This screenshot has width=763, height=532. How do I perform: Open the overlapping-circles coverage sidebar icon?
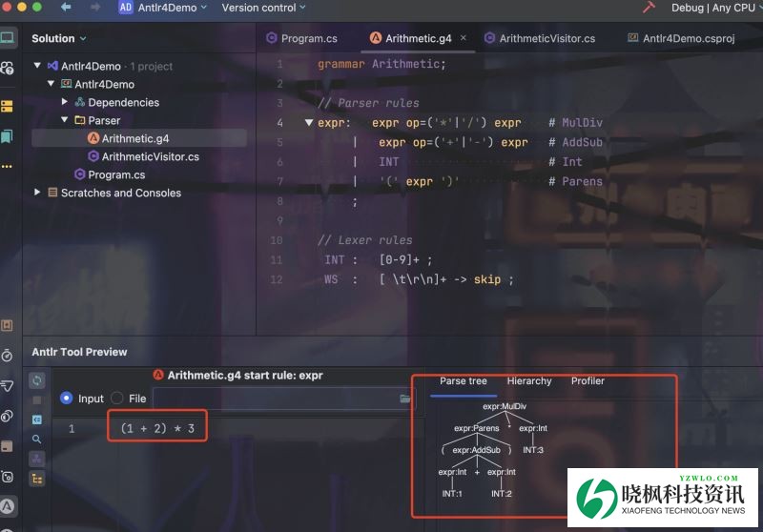(x=7, y=417)
